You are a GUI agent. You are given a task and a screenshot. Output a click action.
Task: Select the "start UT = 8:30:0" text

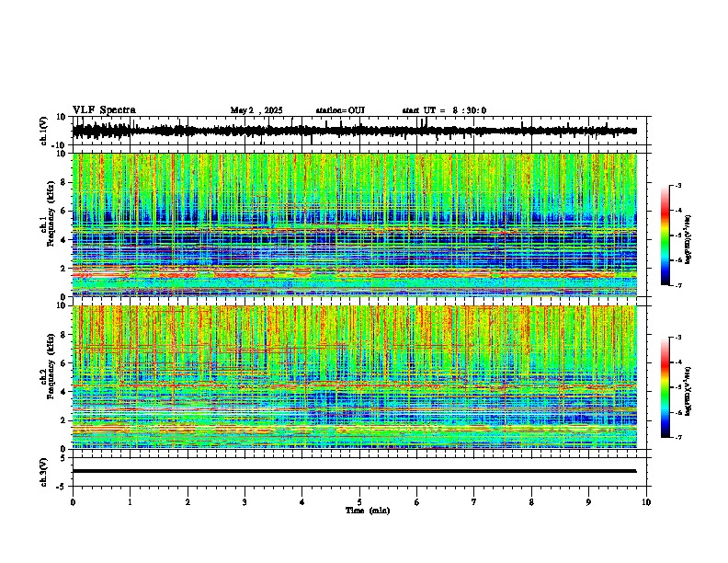click(x=444, y=110)
